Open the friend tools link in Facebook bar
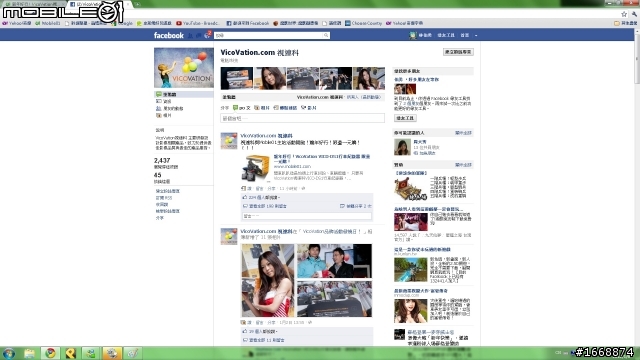 446,36
